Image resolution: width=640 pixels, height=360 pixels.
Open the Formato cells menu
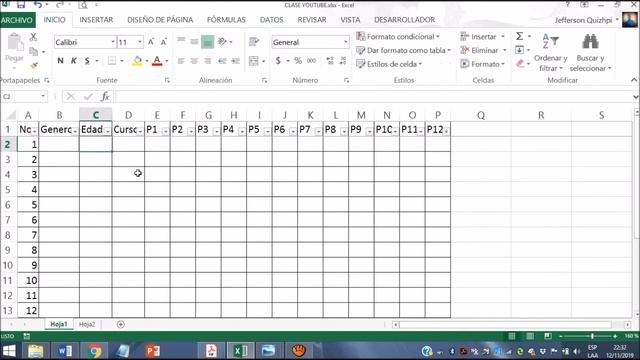point(482,64)
